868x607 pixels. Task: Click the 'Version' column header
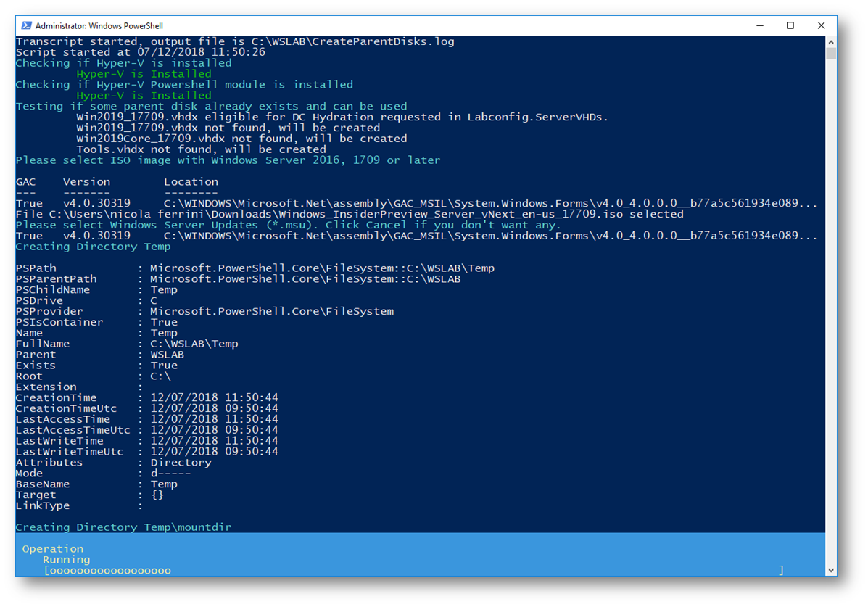[x=86, y=181]
